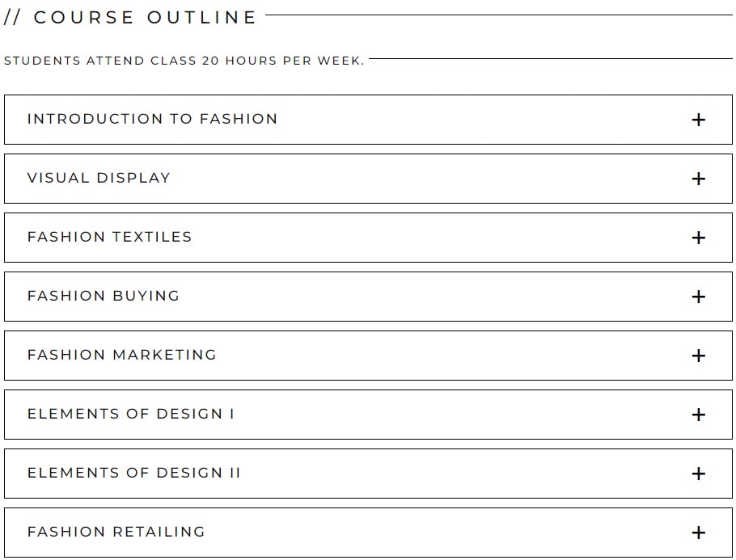Open the Elements of Design II label
This screenshot has width=736, height=560.
pyautogui.click(x=134, y=473)
